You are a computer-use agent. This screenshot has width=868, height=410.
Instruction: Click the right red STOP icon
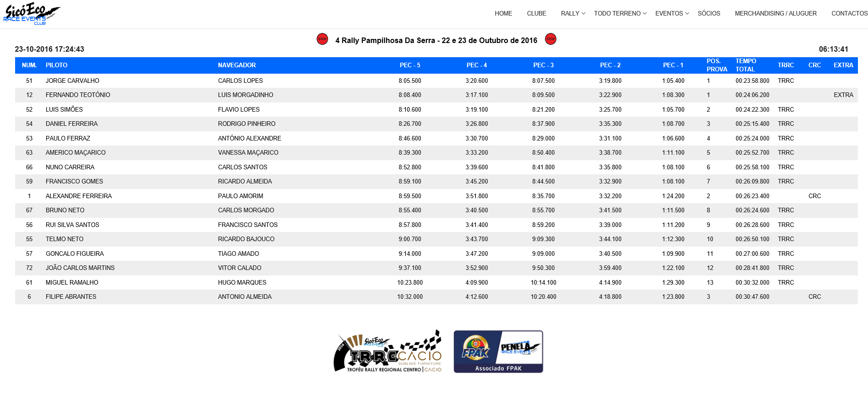pos(550,39)
